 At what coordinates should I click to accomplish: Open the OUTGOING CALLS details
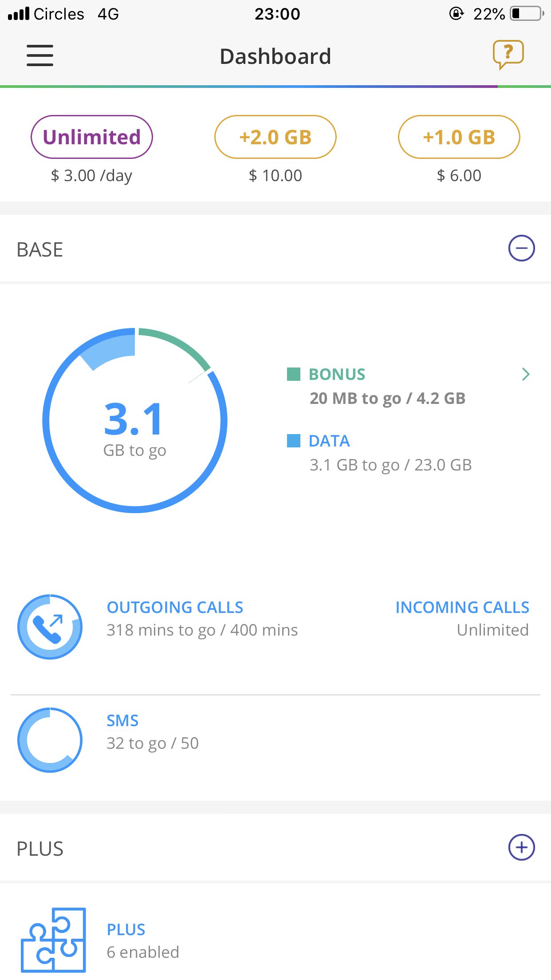click(x=175, y=608)
